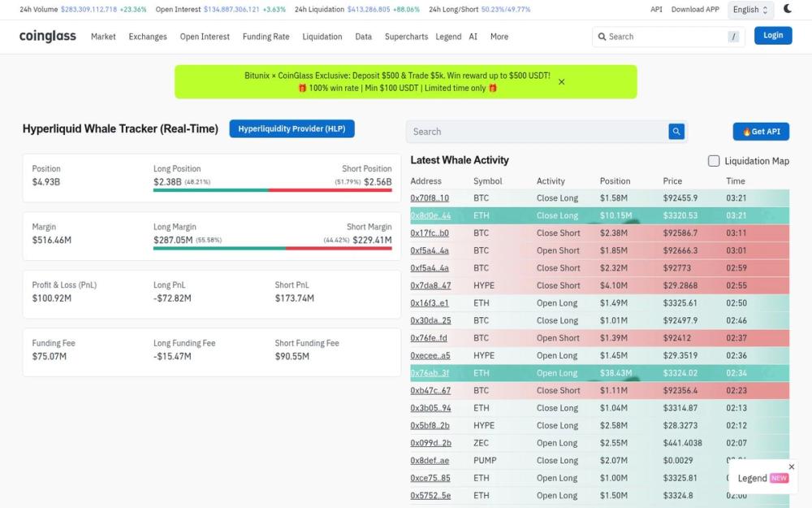Click the Activity column header
Viewport: 812px width, 508px height.
click(x=551, y=181)
